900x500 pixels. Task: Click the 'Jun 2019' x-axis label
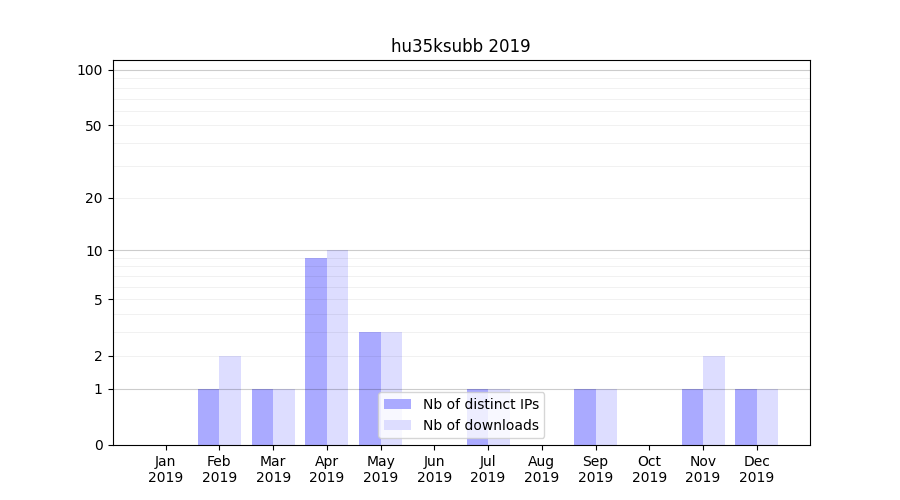(434, 469)
